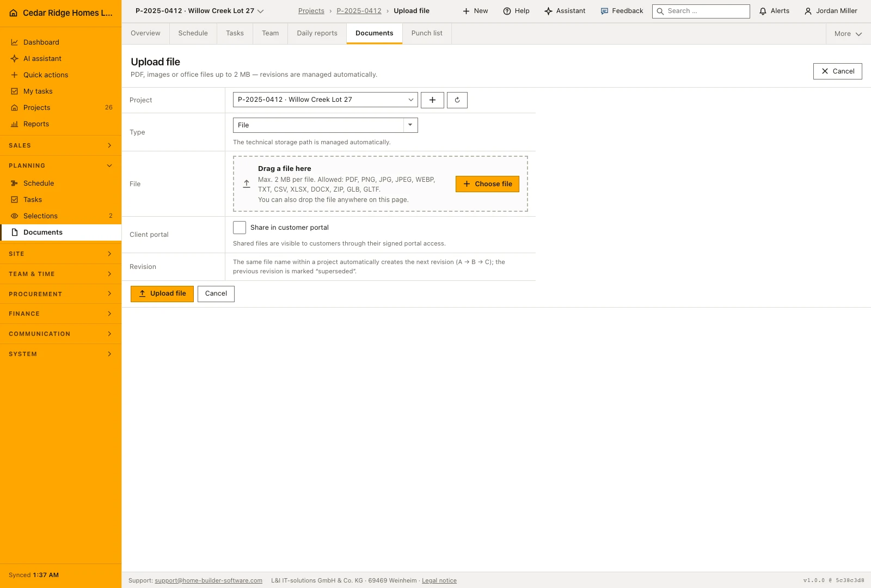This screenshot has height=588, width=871.
Task: Expand the SALES sidebar section
Action: (x=60, y=145)
